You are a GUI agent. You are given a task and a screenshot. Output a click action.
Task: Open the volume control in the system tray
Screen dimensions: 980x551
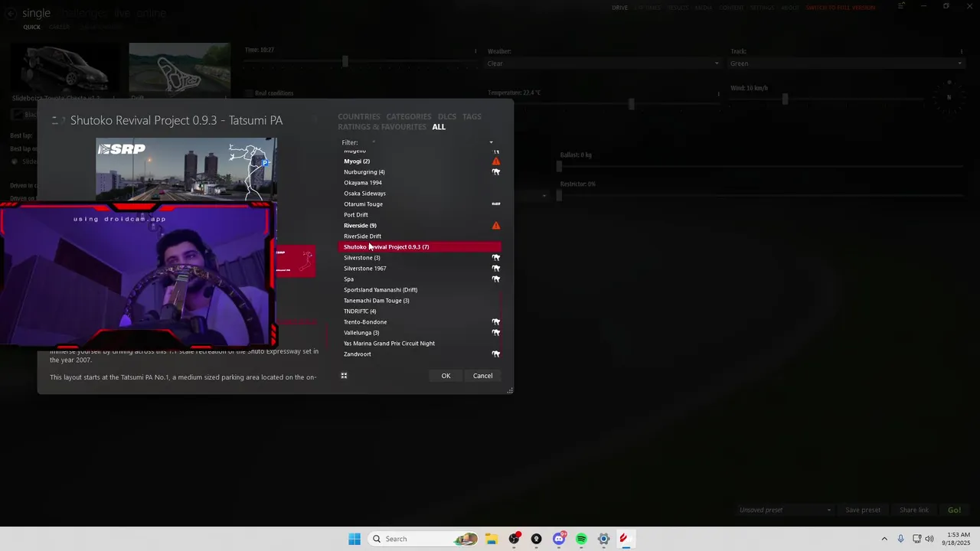(929, 539)
